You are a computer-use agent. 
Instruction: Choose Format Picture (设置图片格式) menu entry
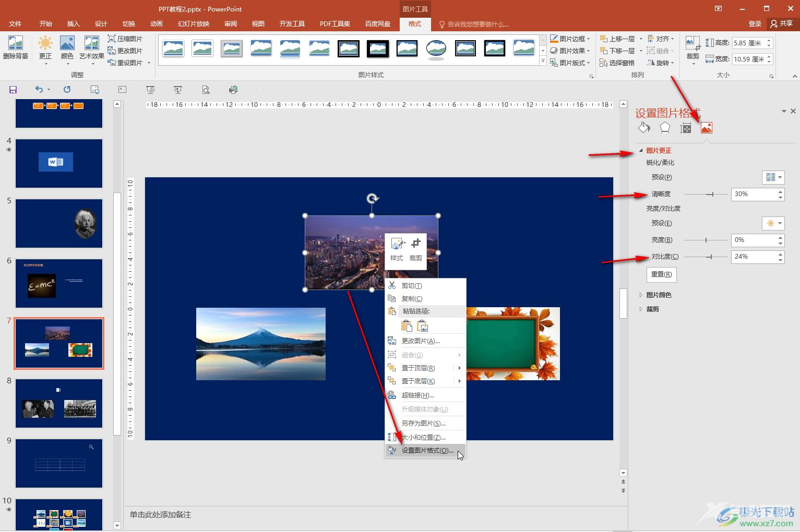tap(425, 450)
